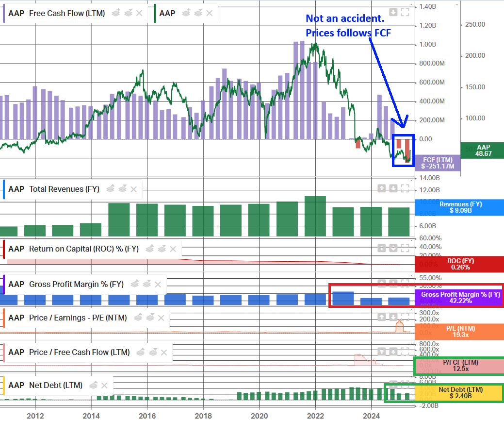The width and height of the screenshot is (504, 421).
Task: Click the 'P/FCF (LTM) 12.5x' axis tag
Action: (x=460, y=365)
